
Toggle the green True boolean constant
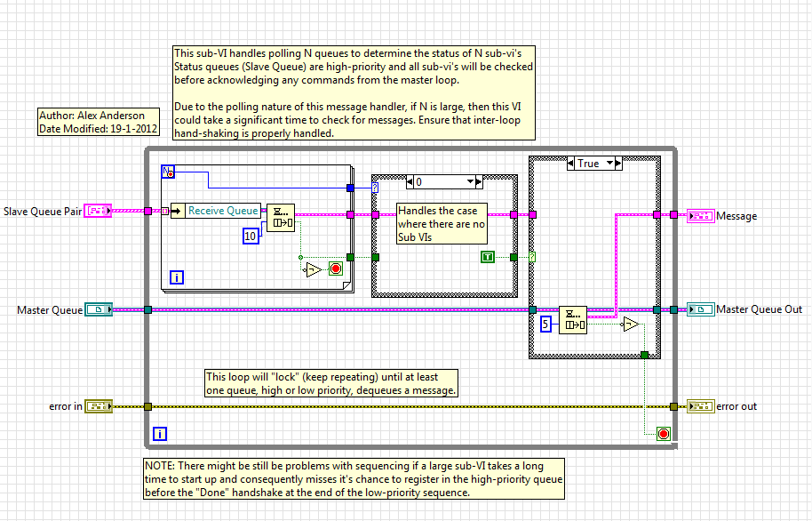(x=487, y=257)
